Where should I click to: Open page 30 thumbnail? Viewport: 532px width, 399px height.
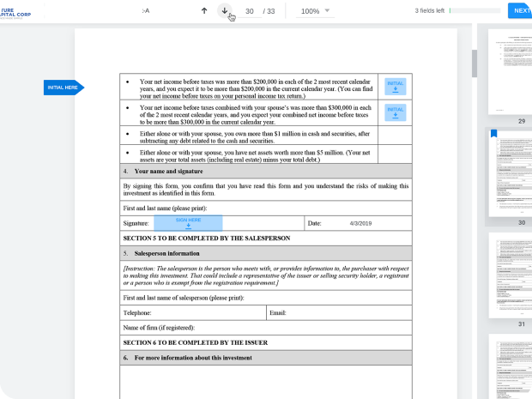511,173
